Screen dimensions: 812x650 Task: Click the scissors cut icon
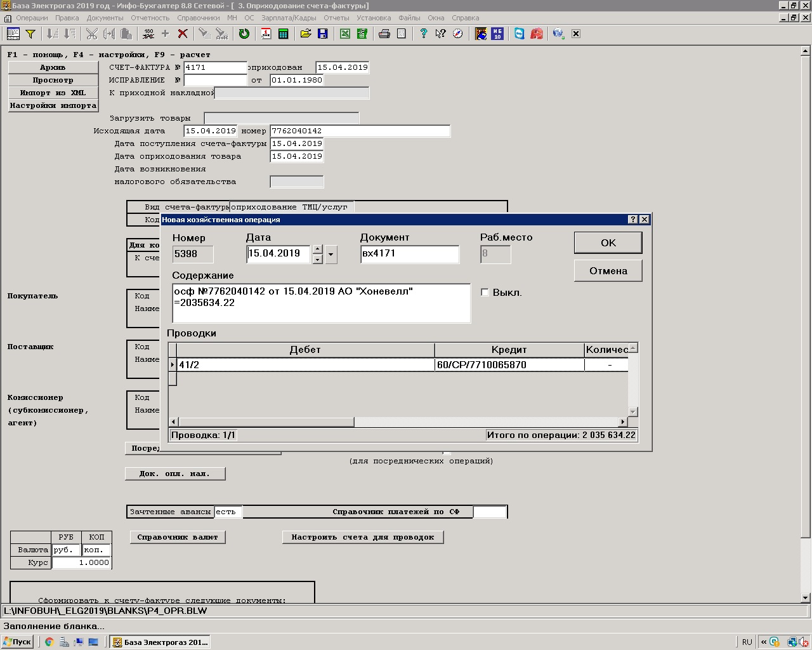pos(92,34)
